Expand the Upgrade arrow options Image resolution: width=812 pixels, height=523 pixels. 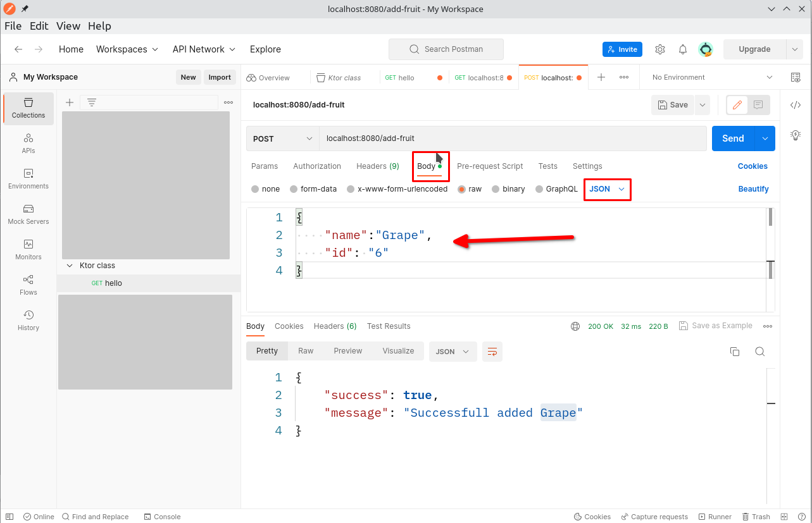pyautogui.click(x=794, y=49)
